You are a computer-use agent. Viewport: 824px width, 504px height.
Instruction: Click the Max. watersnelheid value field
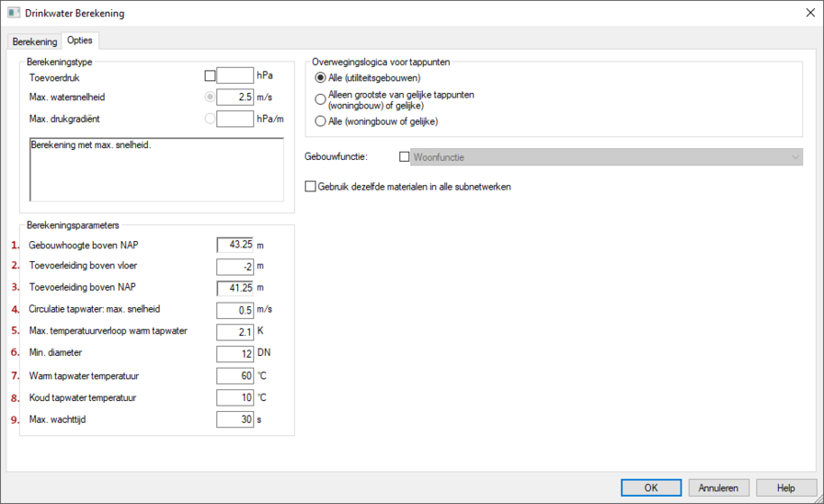click(x=235, y=97)
